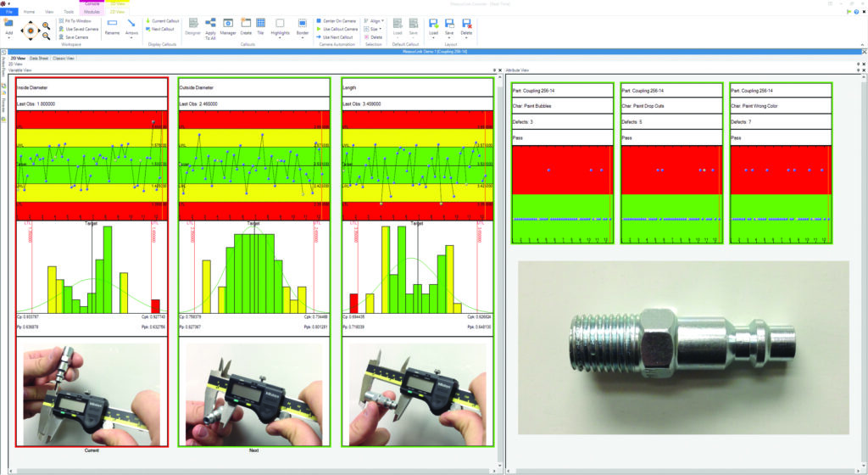Viewport: 868px width, 475px height.
Task: Expand the Layout Delete dropdown arrow
Action: click(x=467, y=38)
